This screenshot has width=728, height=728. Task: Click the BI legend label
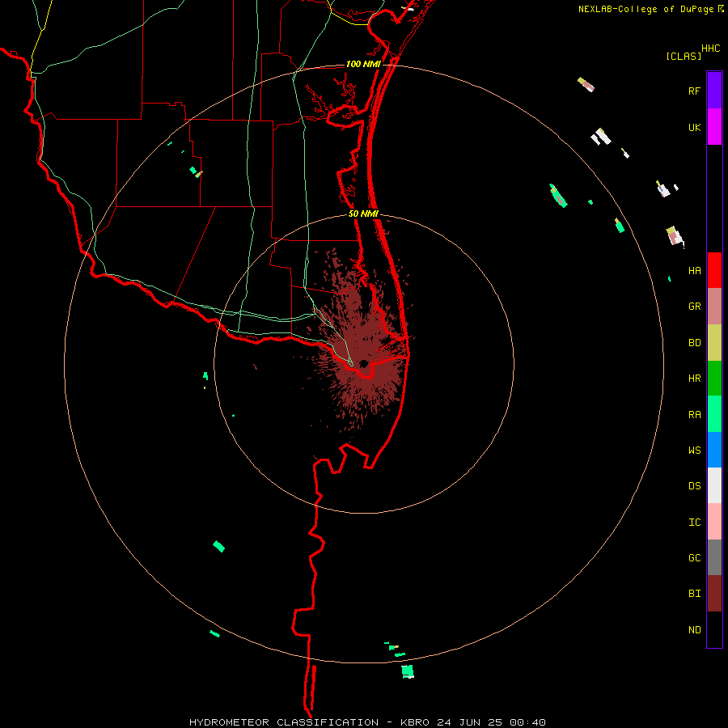tap(694, 594)
